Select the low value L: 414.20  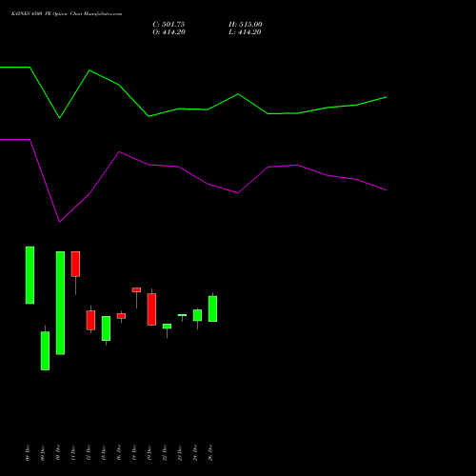[x=245, y=32]
